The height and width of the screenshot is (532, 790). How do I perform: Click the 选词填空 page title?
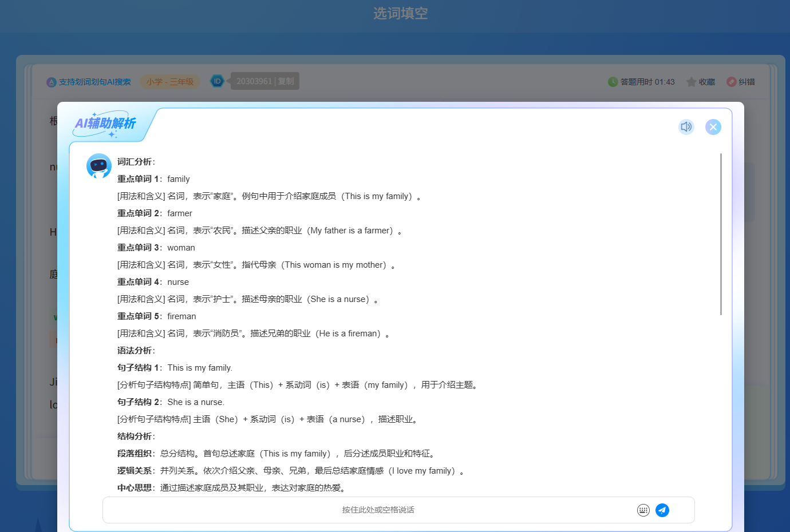pyautogui.click(x=400, y=13)
